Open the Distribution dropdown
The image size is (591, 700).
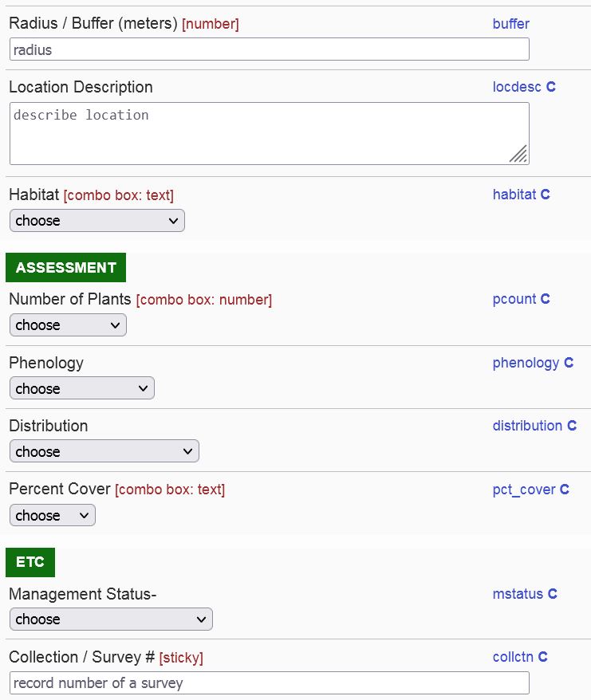coord(104,452)
